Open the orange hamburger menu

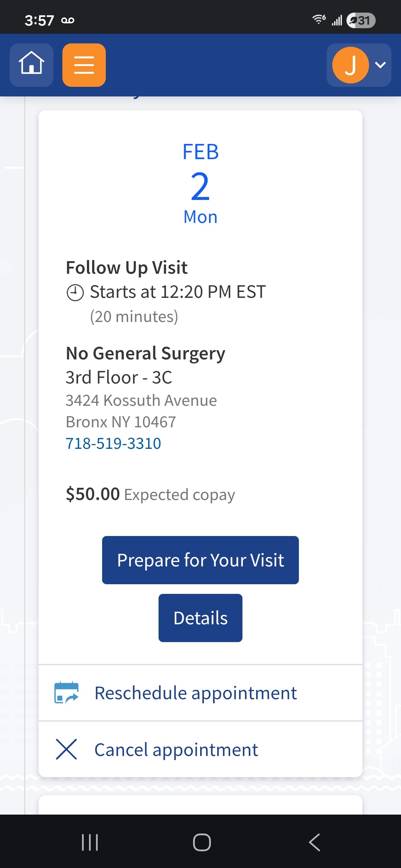coord(84,65)
